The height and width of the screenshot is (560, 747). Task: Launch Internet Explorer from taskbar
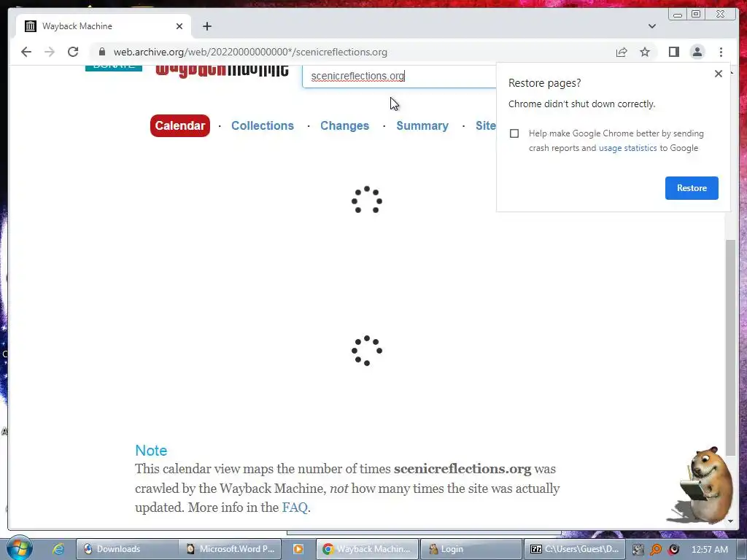coord(58,549)
